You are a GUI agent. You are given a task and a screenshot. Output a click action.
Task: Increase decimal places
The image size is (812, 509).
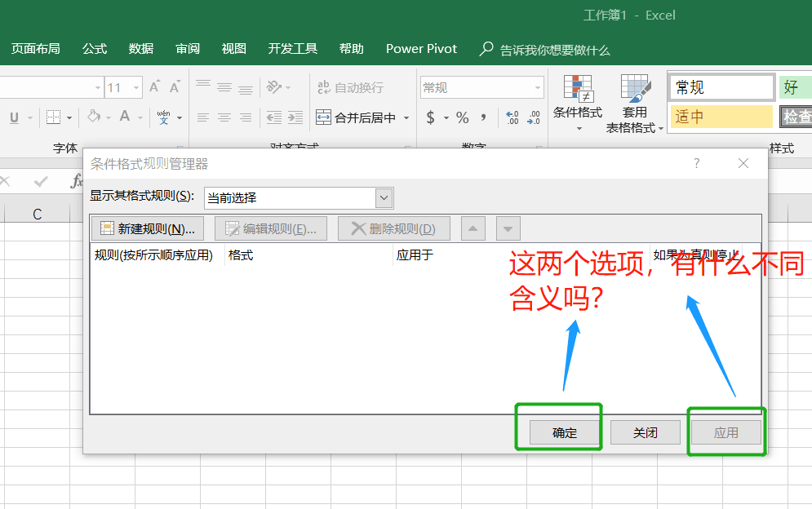pos(512,117)
